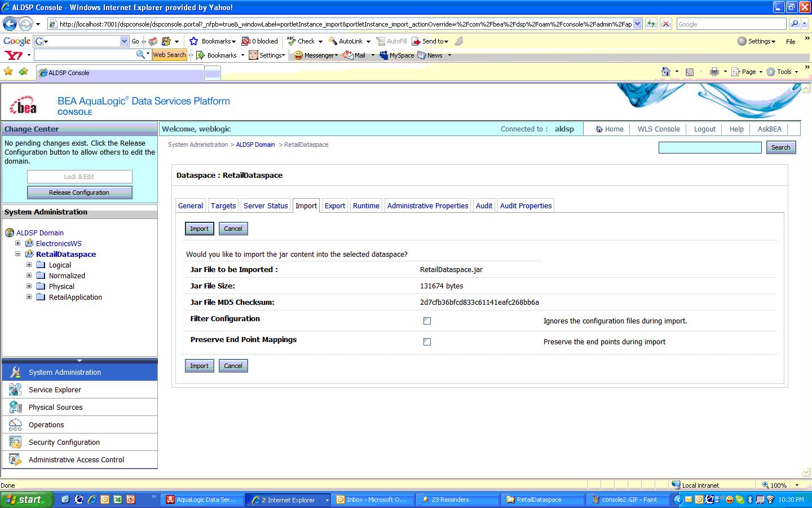Image resolution: width=812 pixels, height=508 pixels.
Task: Open the 23 Reminders taskbar item
Action: point(457,500)
